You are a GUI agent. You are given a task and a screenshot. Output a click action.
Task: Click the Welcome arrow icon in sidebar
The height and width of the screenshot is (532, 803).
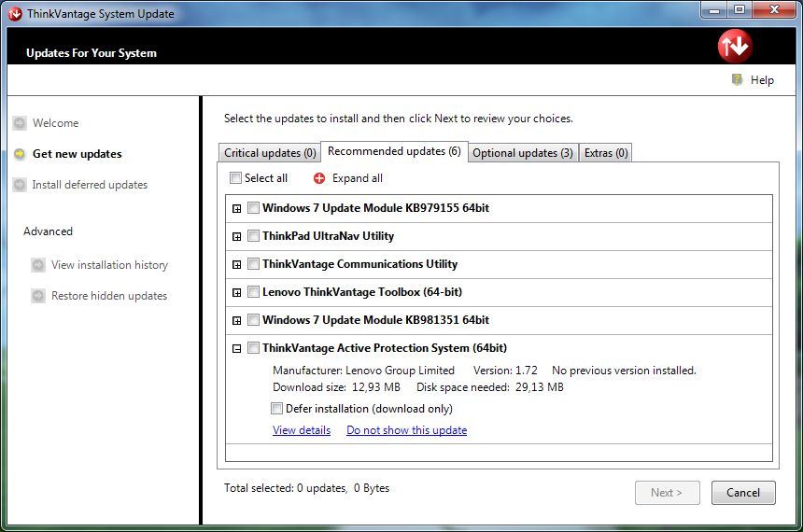[20, 123]
